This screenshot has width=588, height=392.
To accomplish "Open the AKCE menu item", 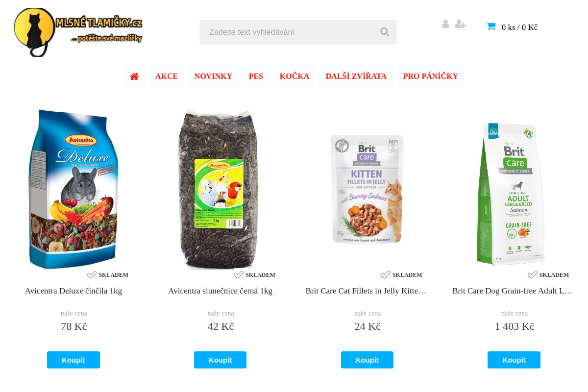I will pyautogui.click(x=167, y=76).
